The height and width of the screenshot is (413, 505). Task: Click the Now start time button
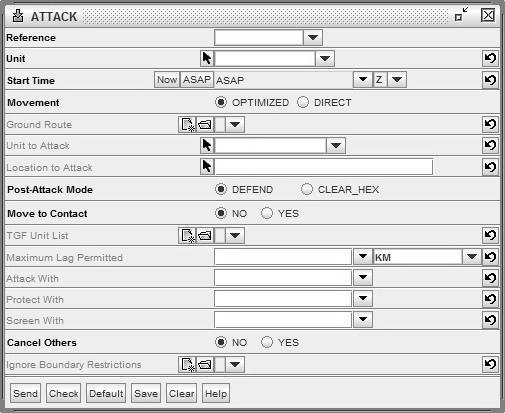click(167, 80)
